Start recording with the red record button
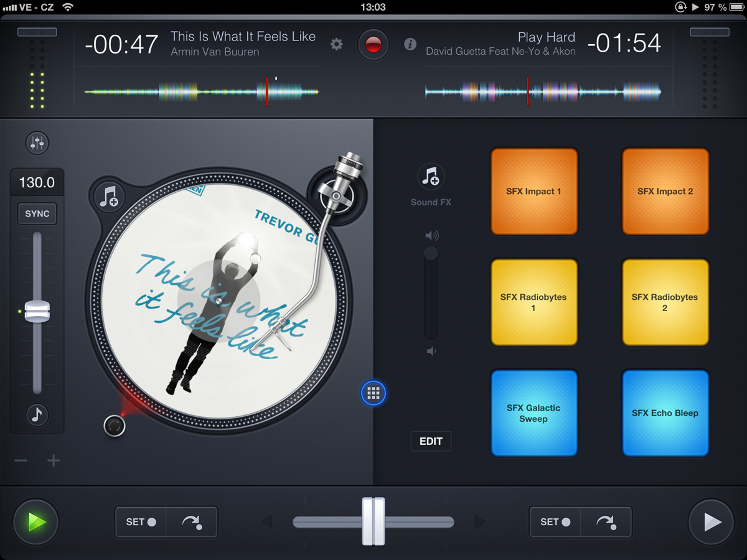 [374, 45]
